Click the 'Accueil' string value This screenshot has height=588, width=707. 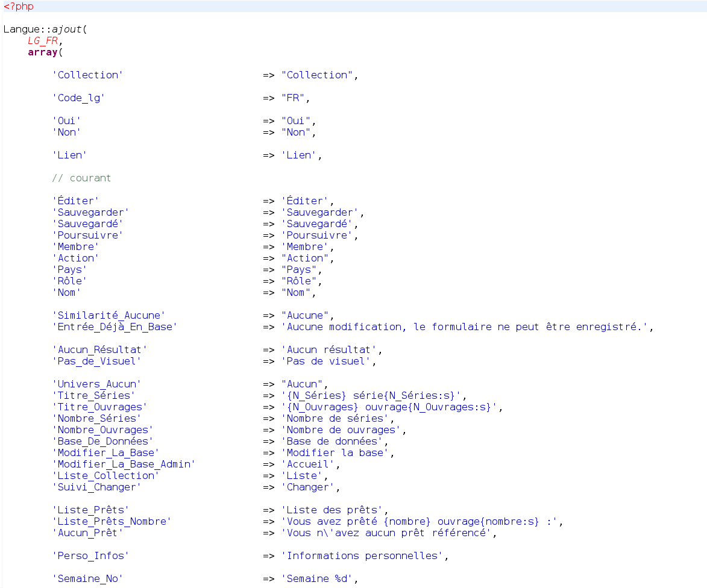click(x=308, y=464)
